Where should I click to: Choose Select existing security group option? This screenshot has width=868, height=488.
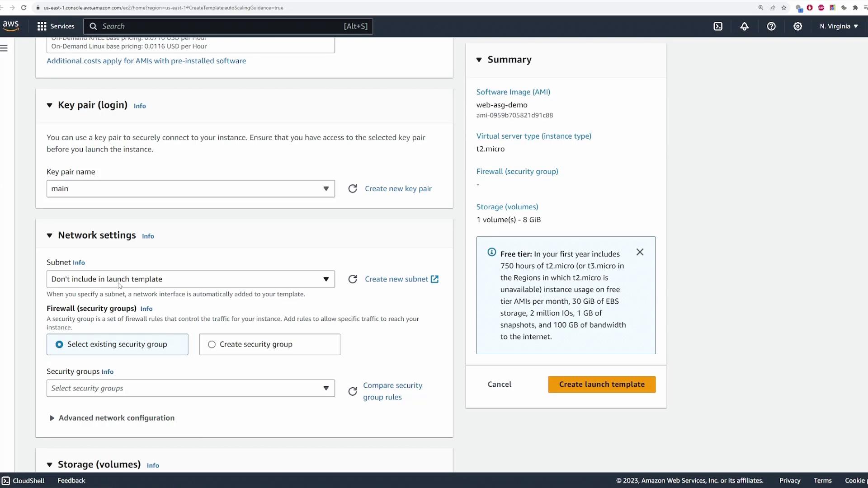59,344
